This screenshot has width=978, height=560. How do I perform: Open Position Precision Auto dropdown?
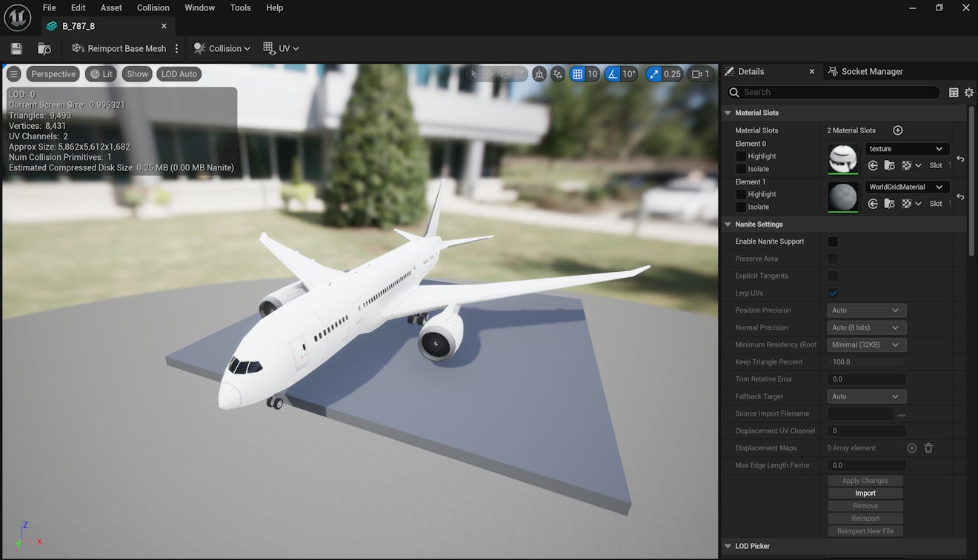(866, 310)
